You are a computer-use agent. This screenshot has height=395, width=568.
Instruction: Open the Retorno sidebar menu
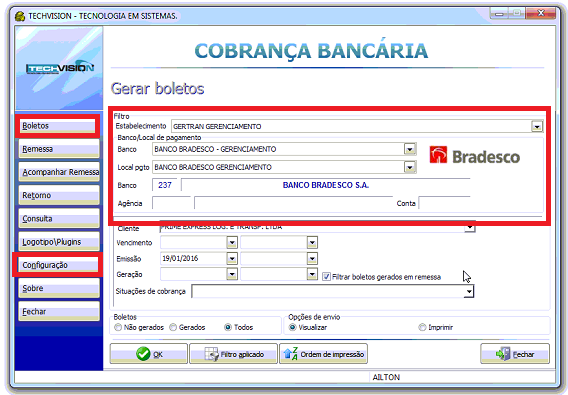tap(59, 195)
